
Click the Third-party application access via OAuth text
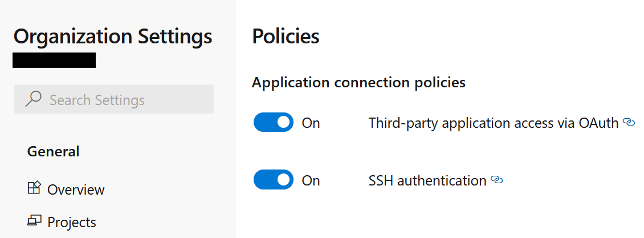(x=494, y=123)
